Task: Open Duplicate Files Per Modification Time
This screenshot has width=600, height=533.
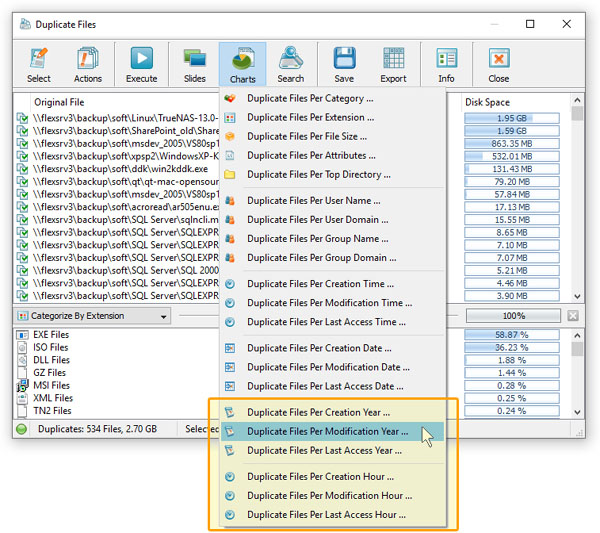Action: [332, 303]
